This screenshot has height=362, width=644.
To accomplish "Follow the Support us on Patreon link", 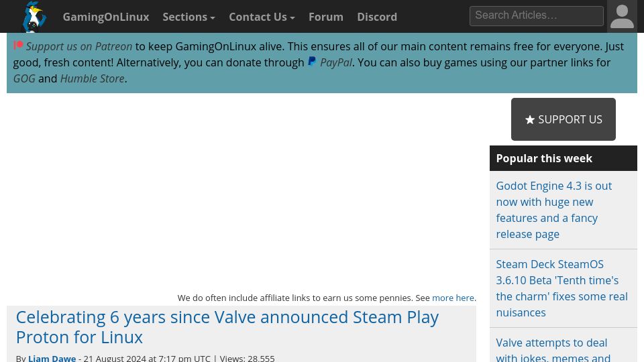I will click(x=79, y=46).
